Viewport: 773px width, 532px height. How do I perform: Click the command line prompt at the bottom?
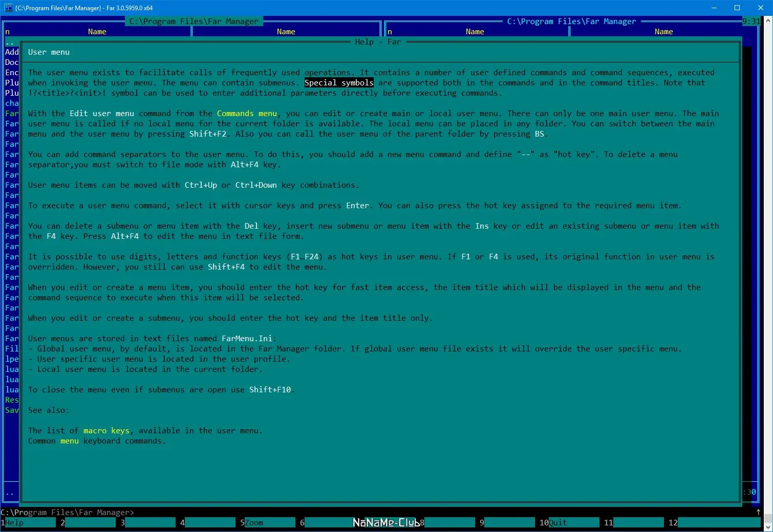point(68,512)
